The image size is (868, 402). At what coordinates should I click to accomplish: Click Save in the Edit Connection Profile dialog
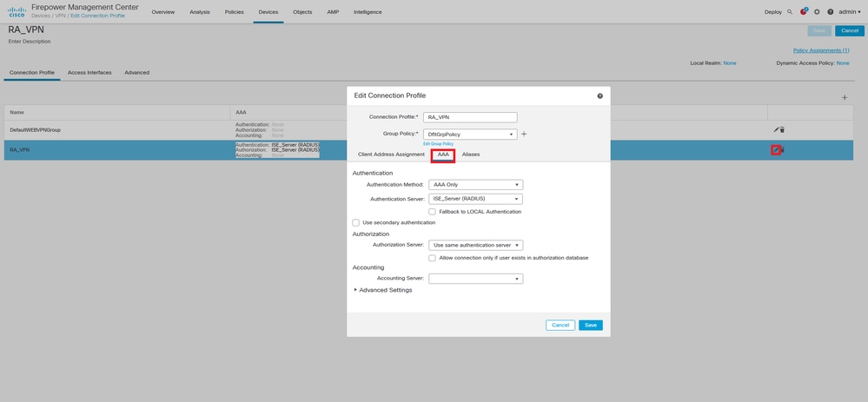coord(591,325)
